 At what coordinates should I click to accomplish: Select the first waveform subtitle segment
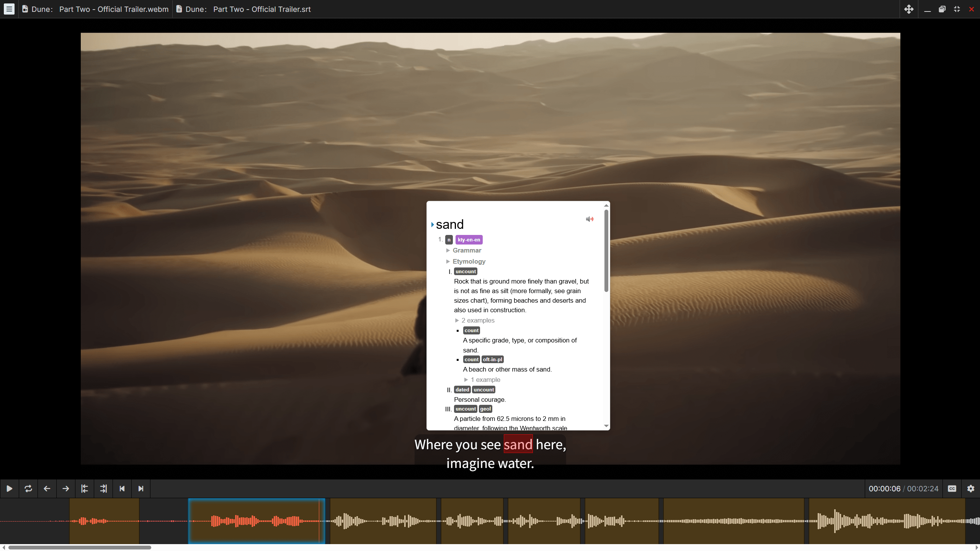pyautogui.click(x=104, y=521)
